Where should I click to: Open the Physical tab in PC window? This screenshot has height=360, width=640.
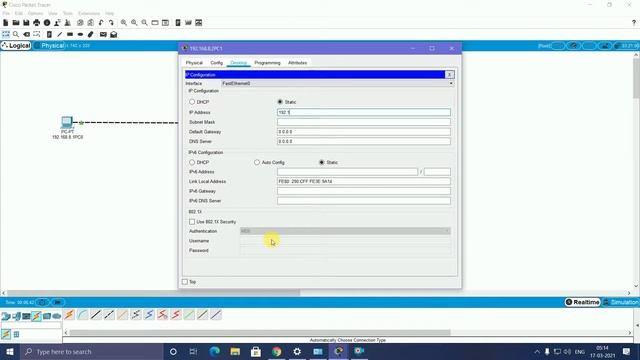point(194,63)
